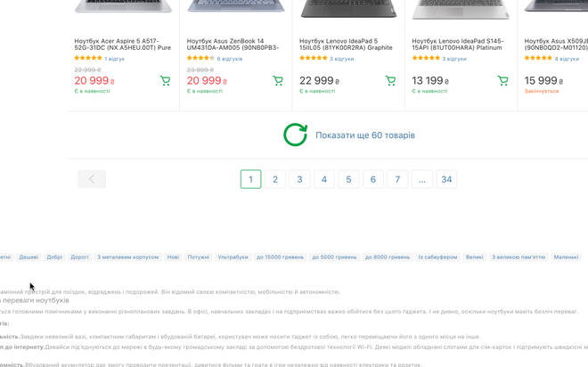The image size is (588, 367).
Task: Click cart icon for Lenovo IdeaPad 5
Action: (x=390, y=81)
